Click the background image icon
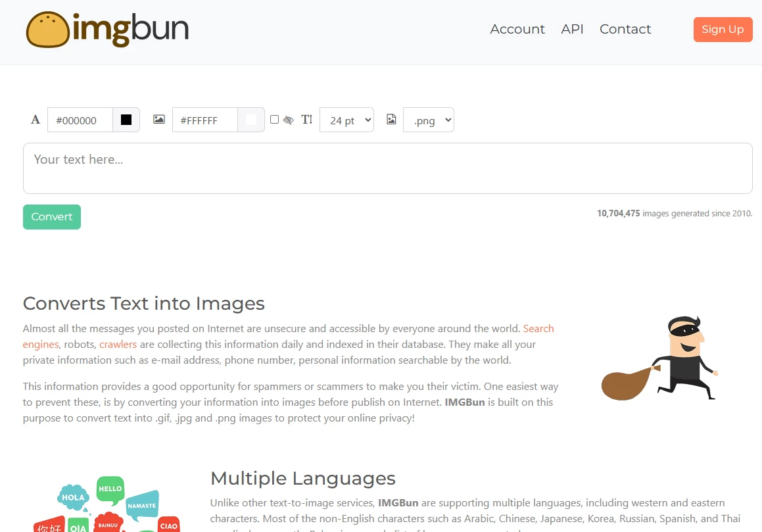Image resolution: width=762 pixels, height=532 pixels. point(158,120)
